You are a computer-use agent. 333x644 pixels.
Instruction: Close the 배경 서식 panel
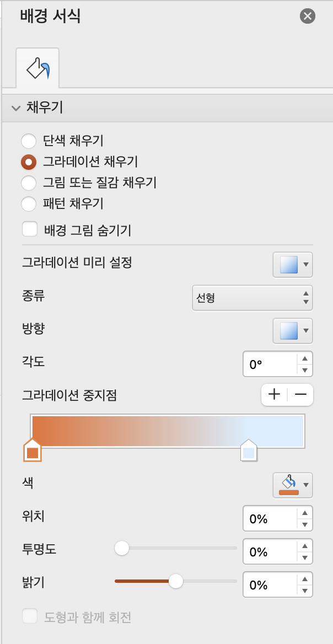pos(308,17)
